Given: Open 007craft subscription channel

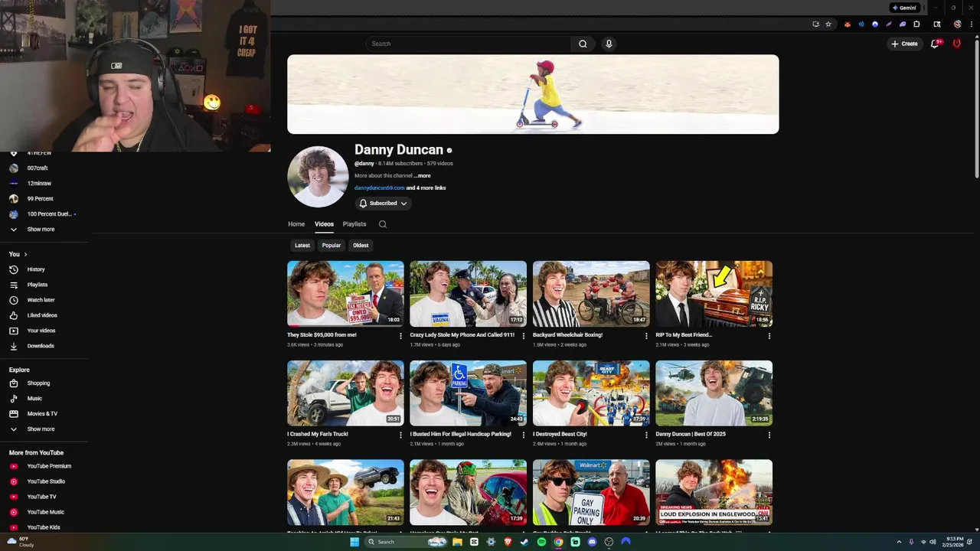Looking at the screenshot, I should (38, 168).
